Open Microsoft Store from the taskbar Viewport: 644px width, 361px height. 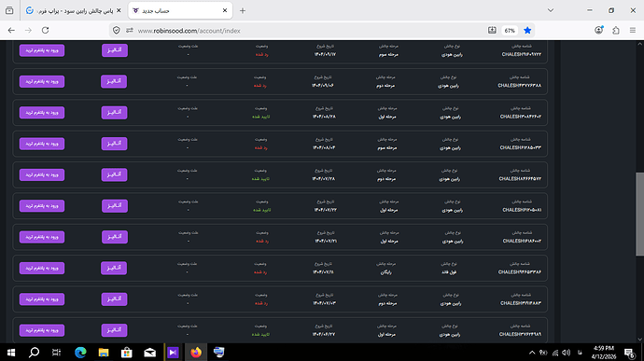click(127, 353)
